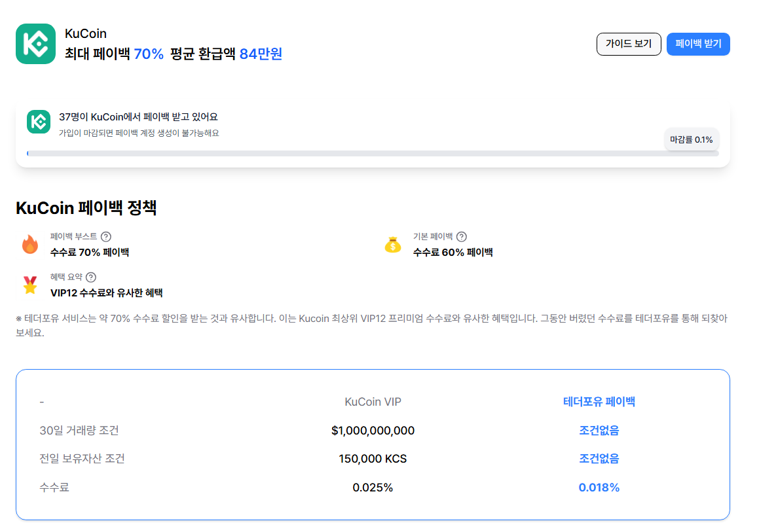Click the text 37명이 KuCoin에서 페이백 받고 있어요
This screenshot has width=759, height=532.
tap(138, 116)
